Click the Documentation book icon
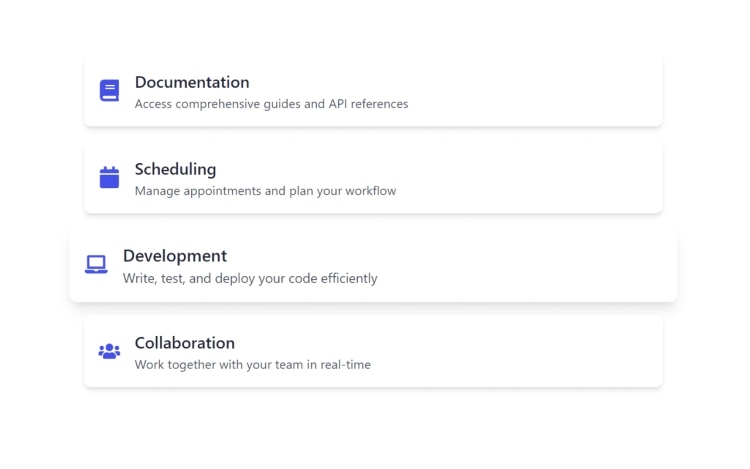 point(109,90)
